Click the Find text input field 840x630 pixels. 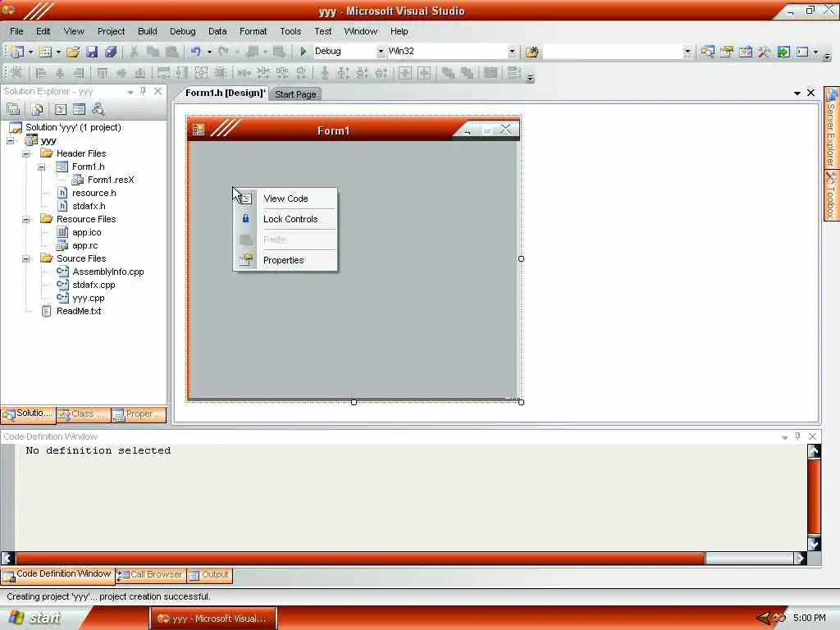613,52
